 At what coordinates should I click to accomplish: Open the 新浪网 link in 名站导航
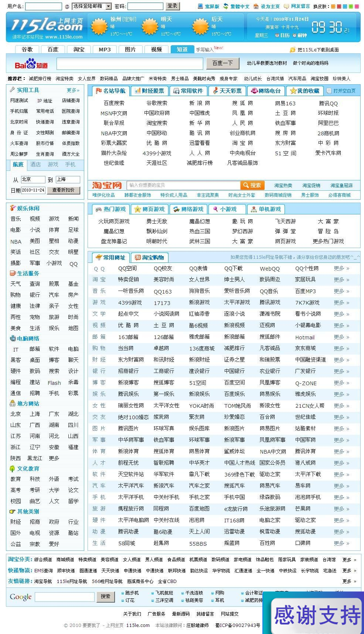[x=200, y=103]
